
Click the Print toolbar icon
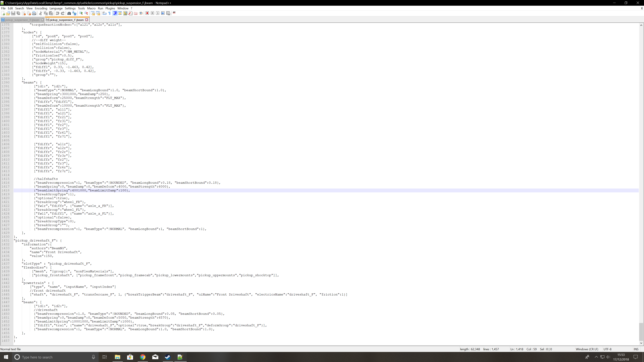pos(34,13)
